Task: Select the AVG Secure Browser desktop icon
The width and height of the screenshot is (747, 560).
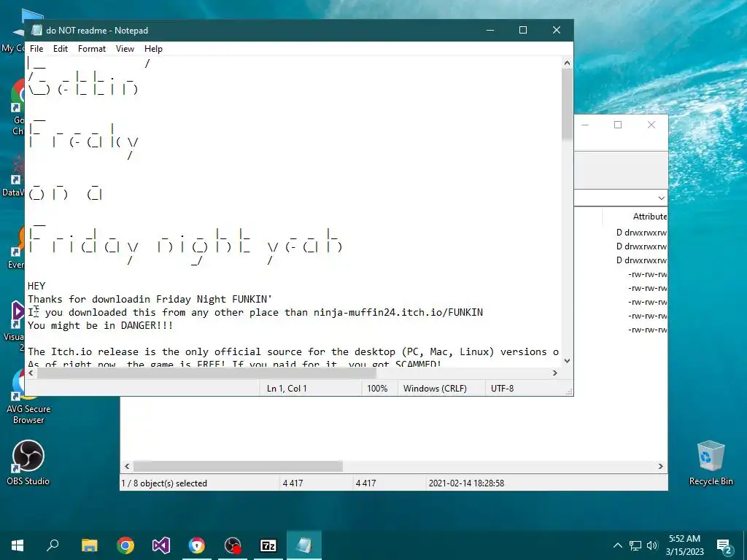Action: point(28,396)
